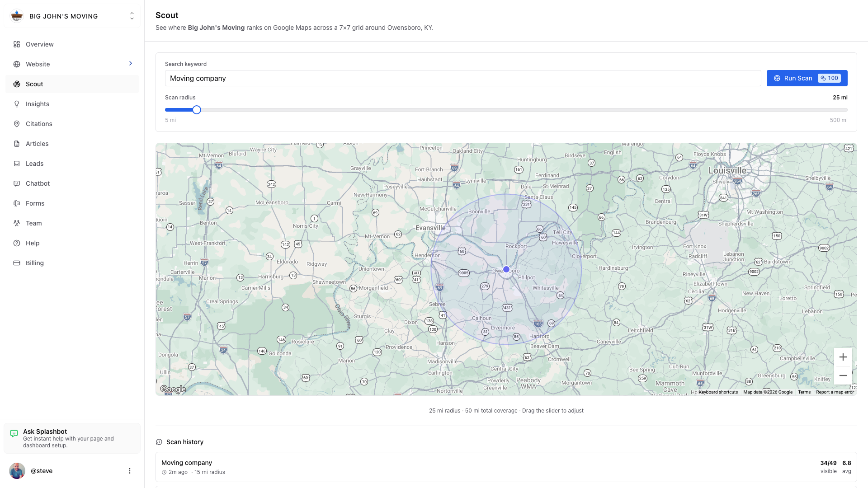Viewport: 868px width, 488px height.
Task: Select the Leads inbox icon
Action: pos(17,164)
